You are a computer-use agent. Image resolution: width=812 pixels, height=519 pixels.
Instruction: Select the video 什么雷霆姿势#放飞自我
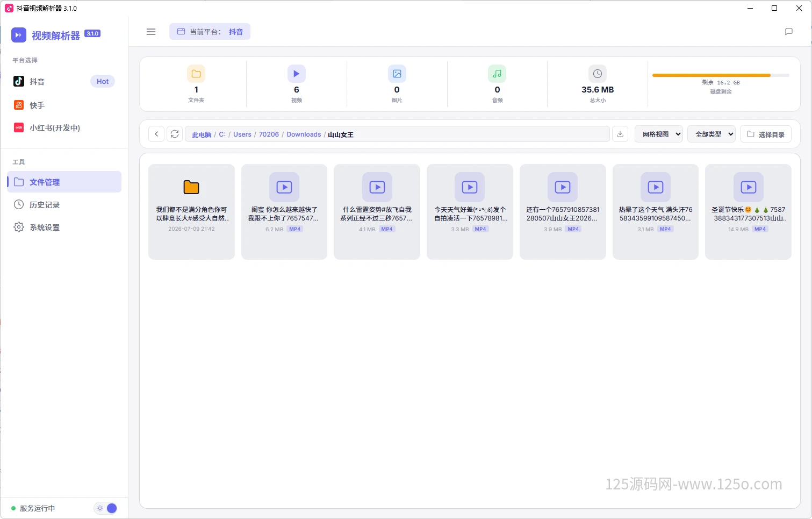[x=377, y=211]
